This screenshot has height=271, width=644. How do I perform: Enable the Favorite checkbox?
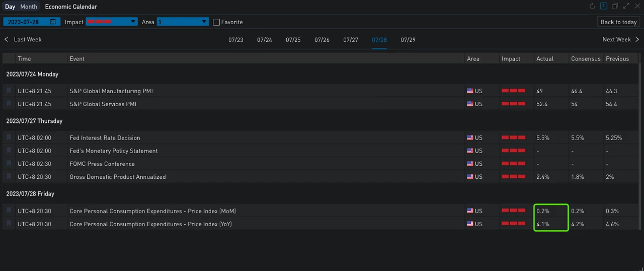click(216, 22)
